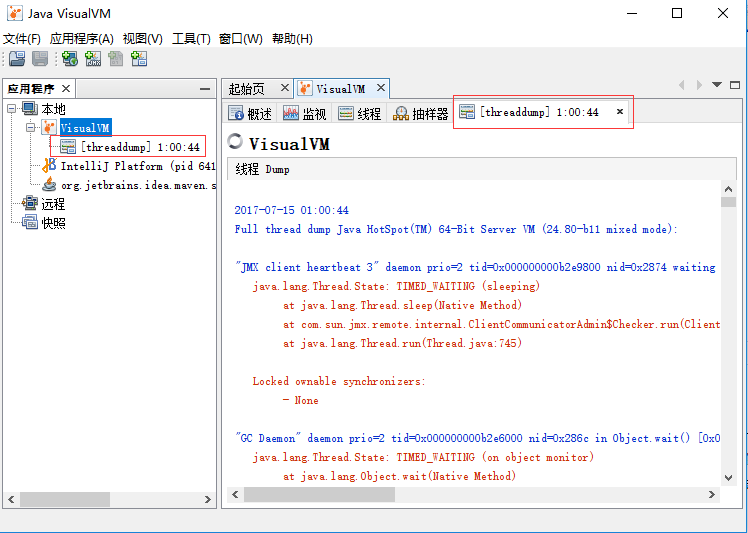The width and height of the screenshot is (748, 533).
Task: Click the Add JMX Connection toolbar icon
Action: pyautogui.click(x=93, y=59)
